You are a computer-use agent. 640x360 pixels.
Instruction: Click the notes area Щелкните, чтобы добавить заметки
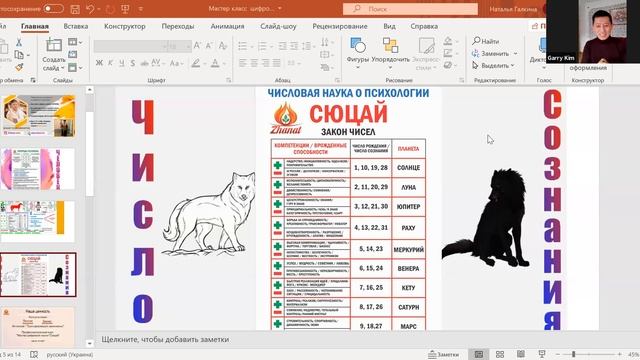click(165, 339)
